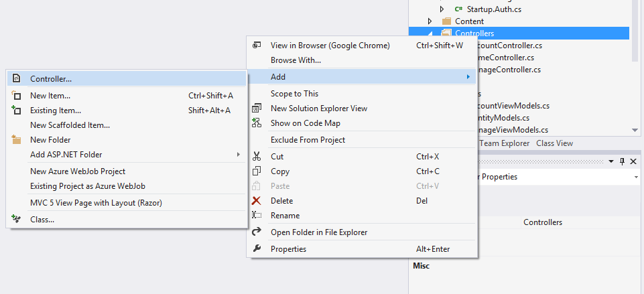Click the View in Browser icon

coord(257,46)
